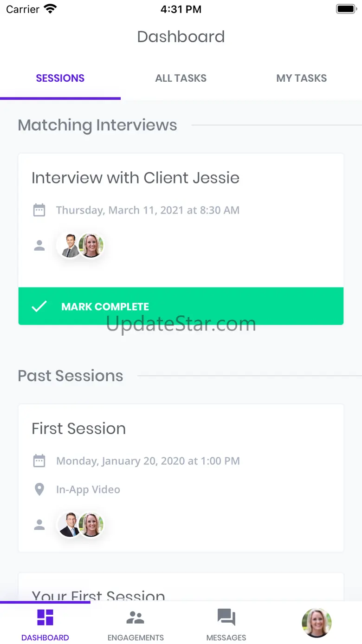Tap calendar icon in Interview with Client Jessie card
This screenshot has height=644, width=362.
pyautogui.click(x=39, y=210)
